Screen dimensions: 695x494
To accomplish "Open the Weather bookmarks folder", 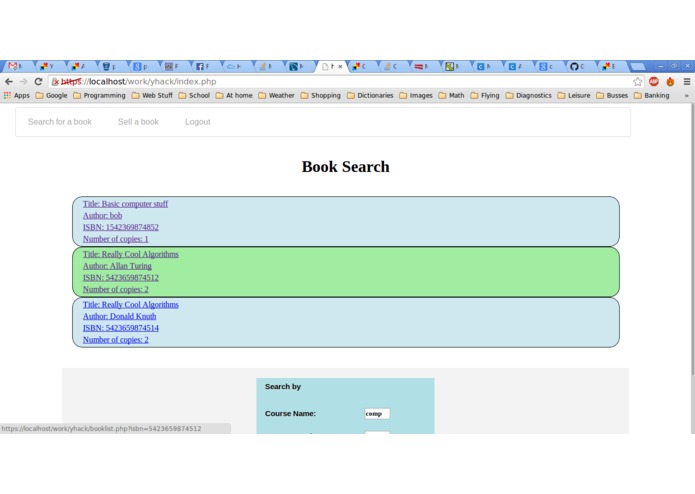I will (x=276, y=95).
